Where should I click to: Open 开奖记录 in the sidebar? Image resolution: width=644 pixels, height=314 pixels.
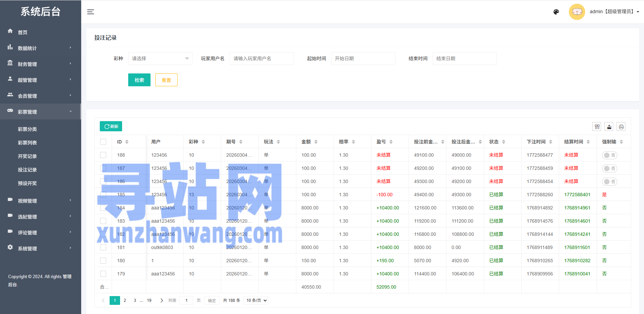click(27, 156)
